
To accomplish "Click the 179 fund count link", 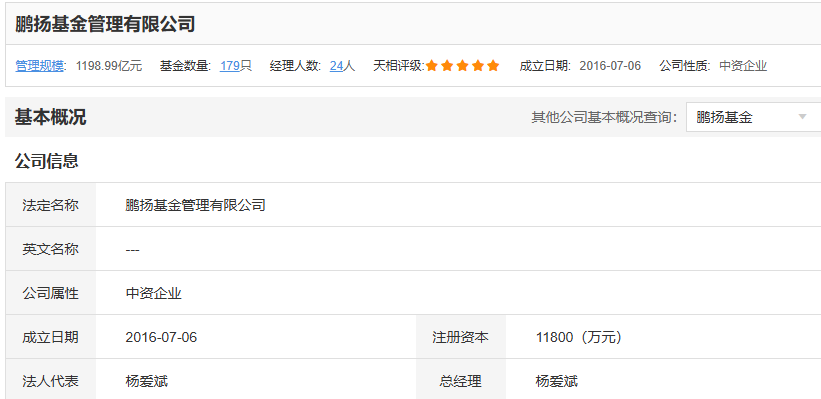I will pos(229,66).
